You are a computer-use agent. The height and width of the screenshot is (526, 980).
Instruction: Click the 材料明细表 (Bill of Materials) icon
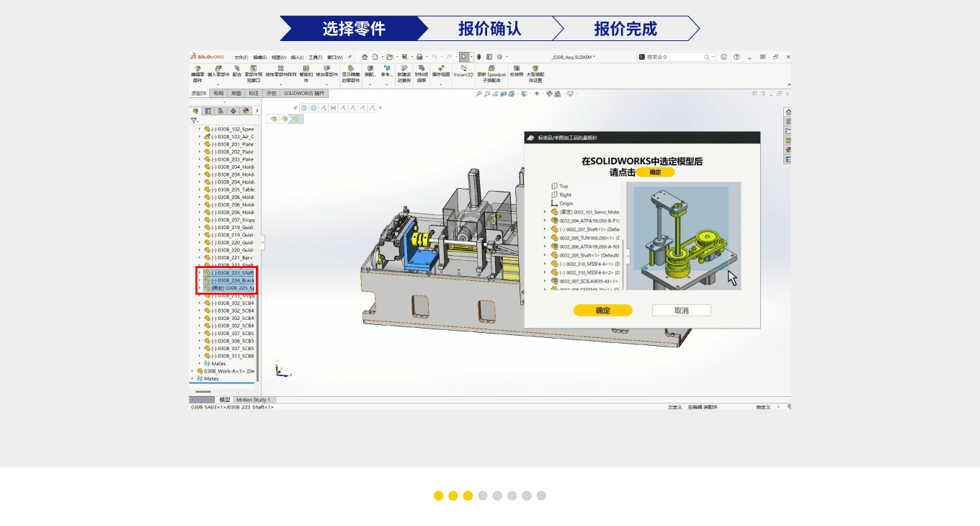click(422, 71)
